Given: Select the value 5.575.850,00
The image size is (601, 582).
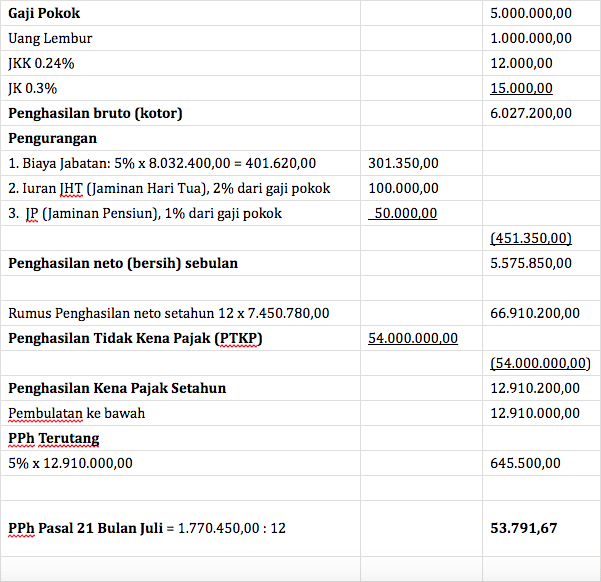Looking at the screenshot, I should pyautogui.click(x=531, y=263).
